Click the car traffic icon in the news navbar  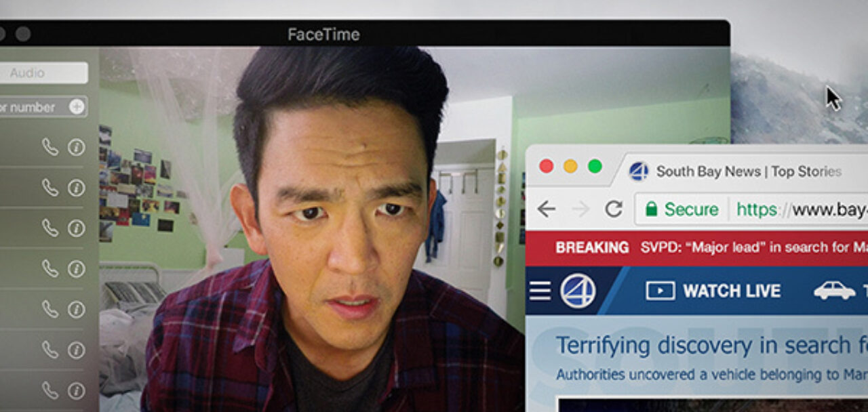[834, 291]
